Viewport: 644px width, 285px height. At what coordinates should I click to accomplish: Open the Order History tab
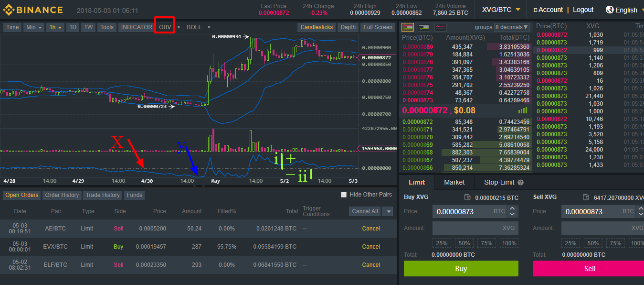click(x=62, y=195)
